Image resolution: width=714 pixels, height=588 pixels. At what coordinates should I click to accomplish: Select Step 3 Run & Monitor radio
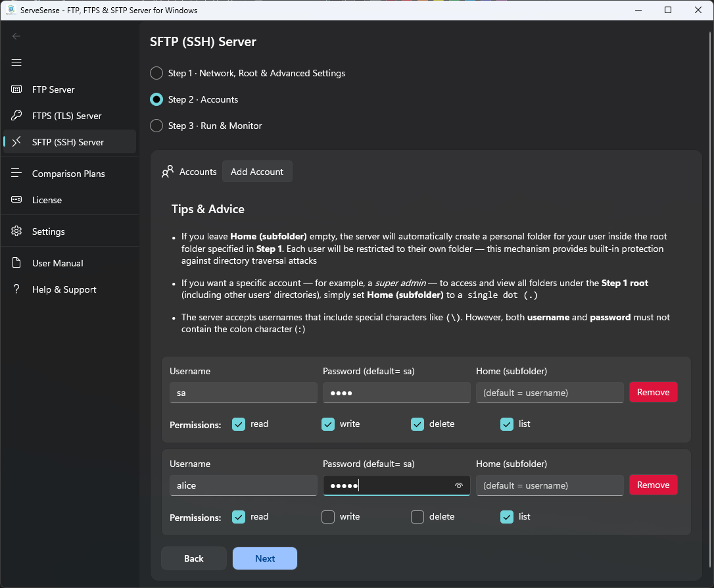[x=156, y=126]
